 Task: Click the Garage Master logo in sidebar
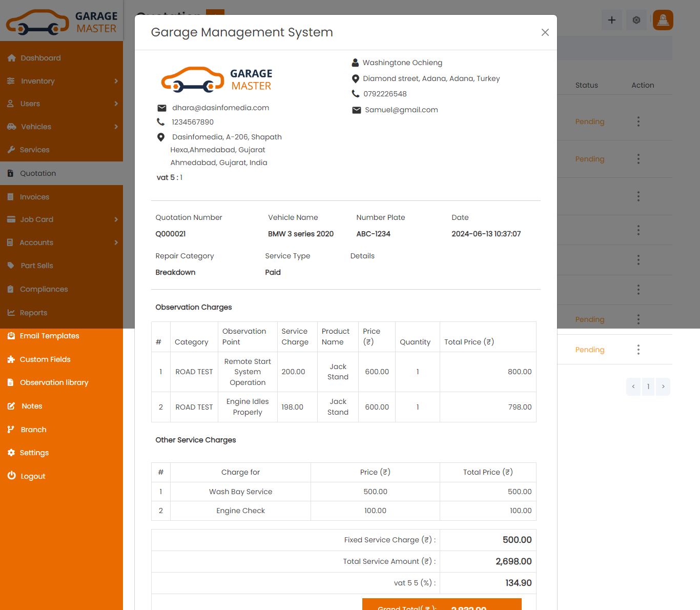tap(61, 22)
